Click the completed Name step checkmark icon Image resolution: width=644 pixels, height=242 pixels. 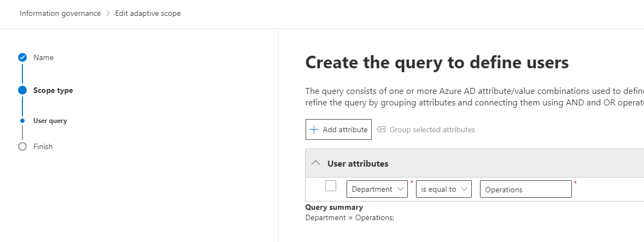click(22, 57)
